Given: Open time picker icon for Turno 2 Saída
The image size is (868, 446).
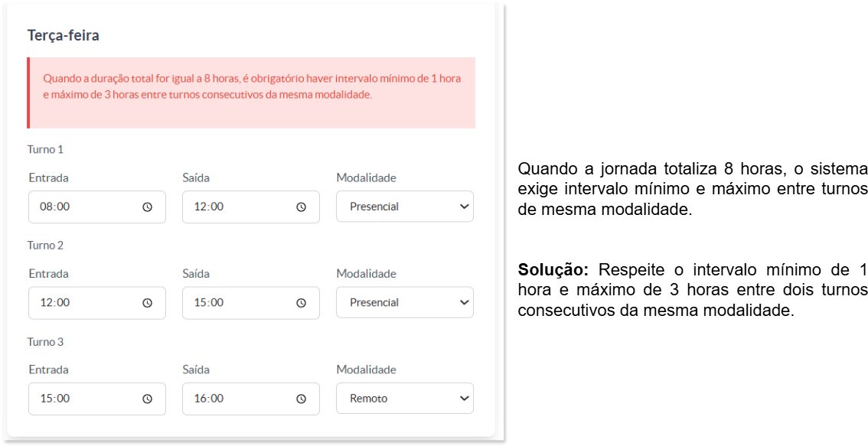Looking at the screenshot, I should click(x=301, y=303).
